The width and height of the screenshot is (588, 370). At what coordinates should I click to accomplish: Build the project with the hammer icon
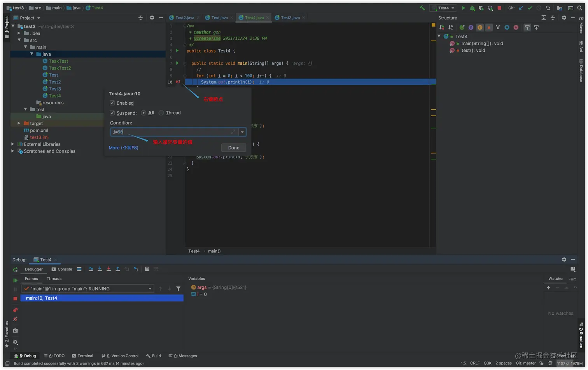pyautogui.click(x=422, y=8)
